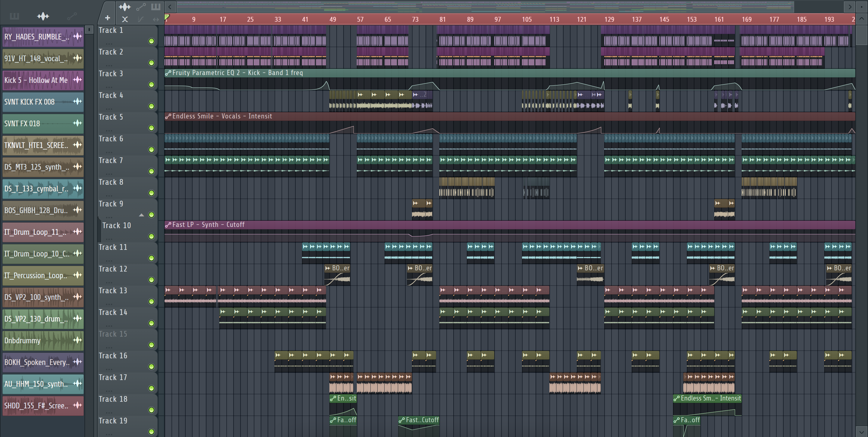The image size is (868, 437).
Task: Click waveform icon on AU_HHM_150_synth item
Action: tap(77, 384)
